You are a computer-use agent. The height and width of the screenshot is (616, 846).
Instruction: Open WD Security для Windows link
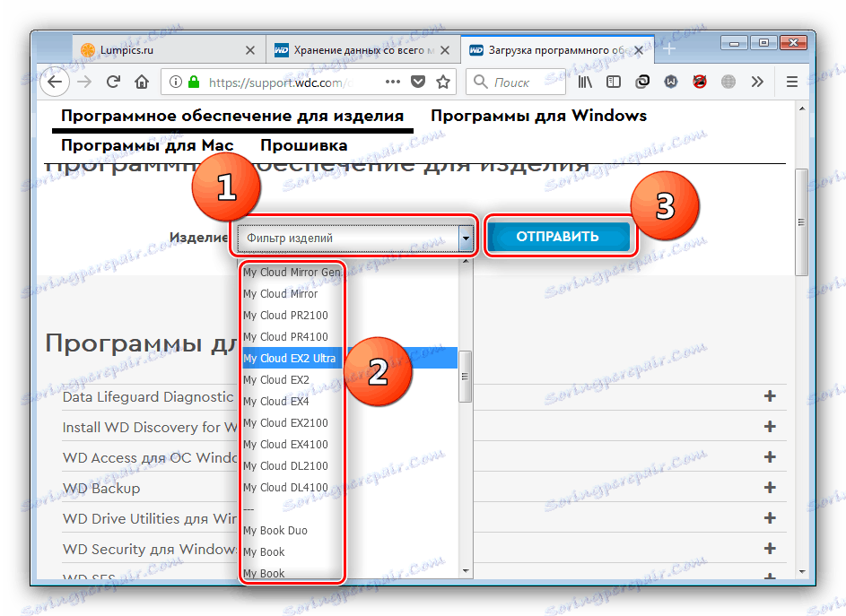pos(150,549)
